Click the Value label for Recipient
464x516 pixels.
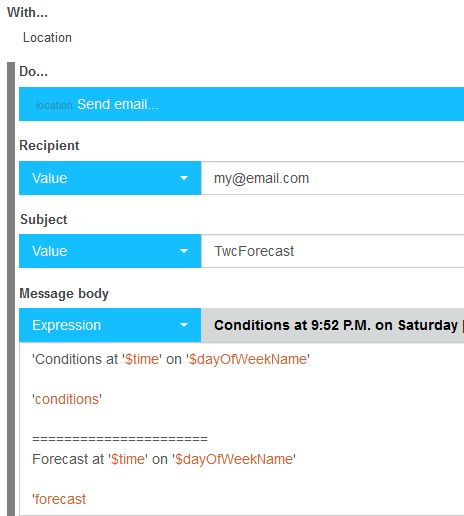point(50,178)
